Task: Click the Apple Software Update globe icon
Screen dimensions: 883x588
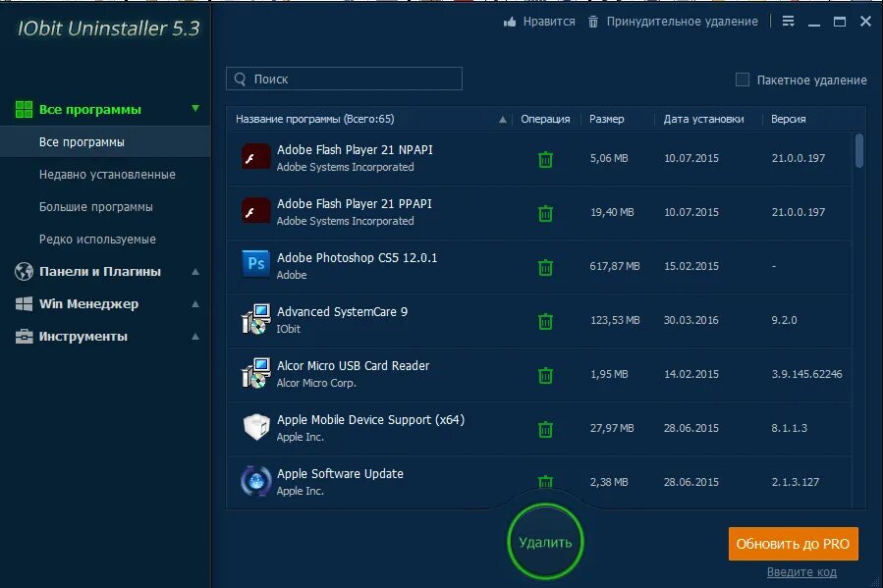Action: [255, 481]
